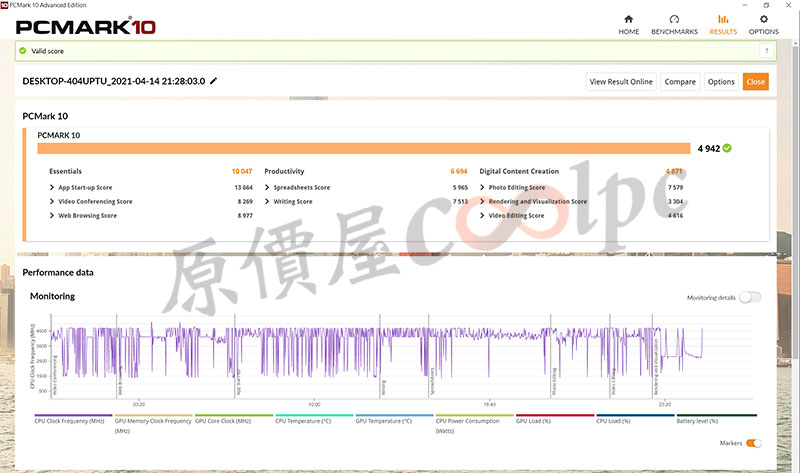Viewport: 800px width, 473px height.
Task: Open the Results tab
Action: (x=723, y=24)
